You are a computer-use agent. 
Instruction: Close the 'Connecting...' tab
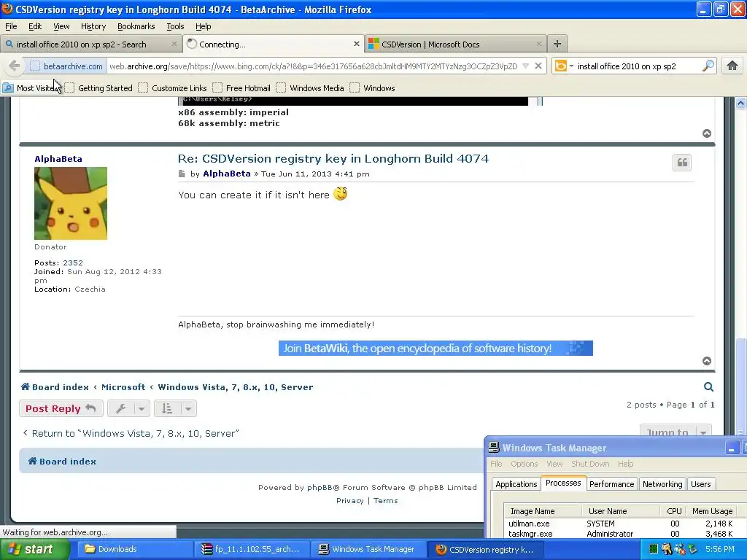pos(356,44)
